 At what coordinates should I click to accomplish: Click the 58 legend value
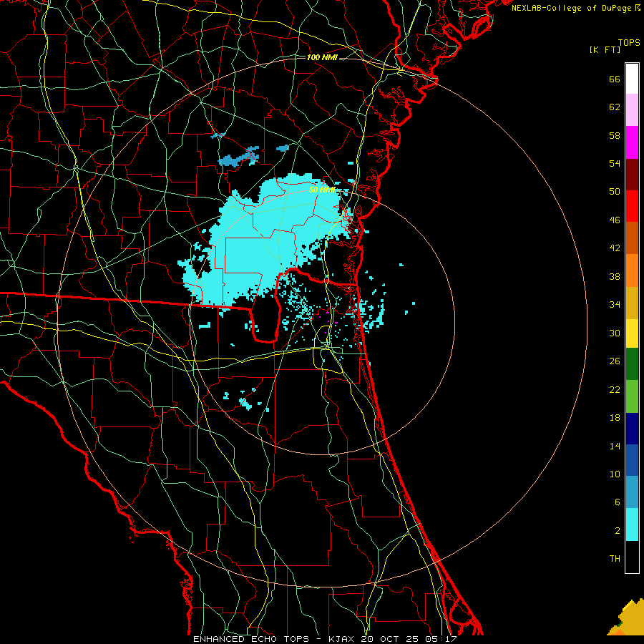[x=615, y=135]
